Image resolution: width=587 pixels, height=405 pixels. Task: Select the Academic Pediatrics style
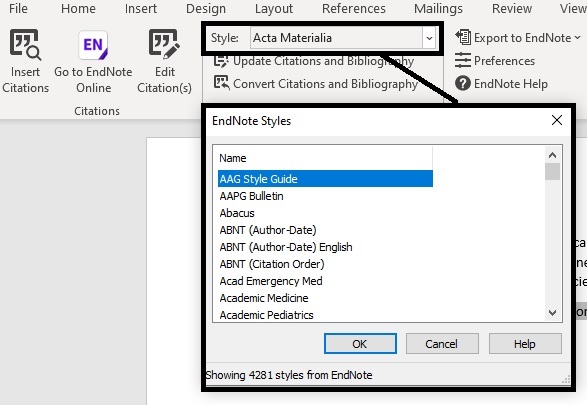pos(325,315)
